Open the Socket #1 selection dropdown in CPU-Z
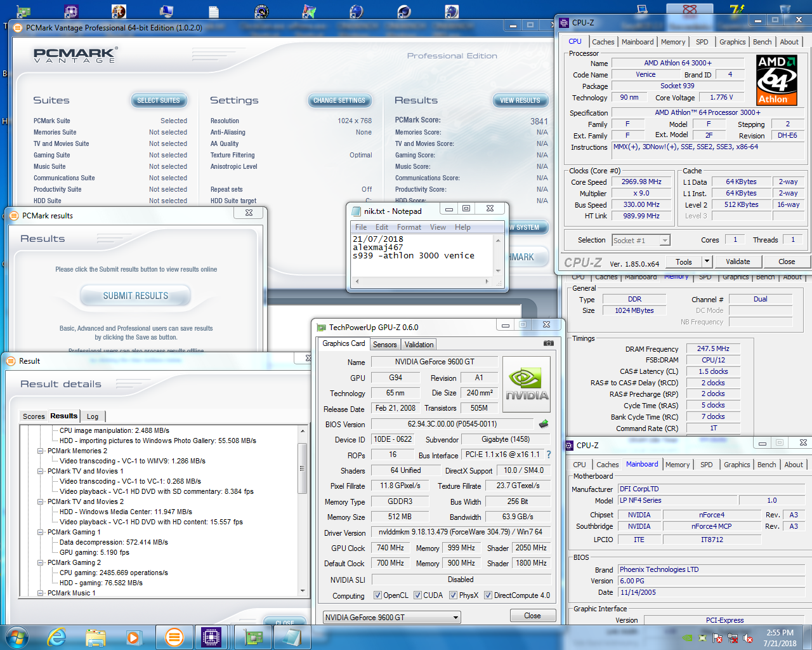The image size is (812, 650). (641, 240)
